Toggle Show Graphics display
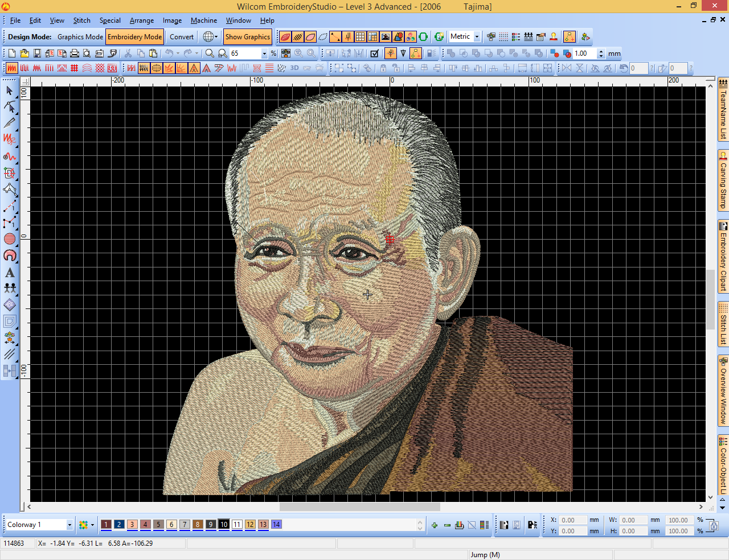 [248, 37]
